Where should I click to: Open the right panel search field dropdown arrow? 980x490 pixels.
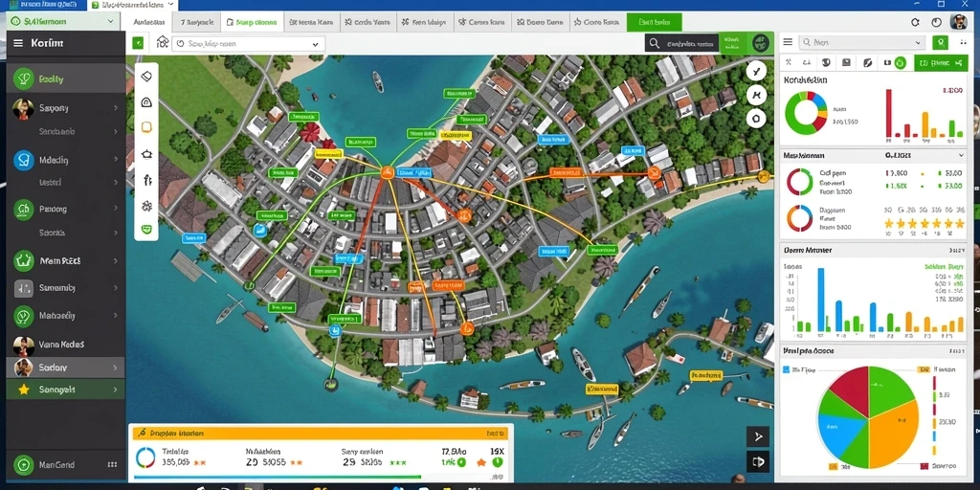click(x=918, y=42)
